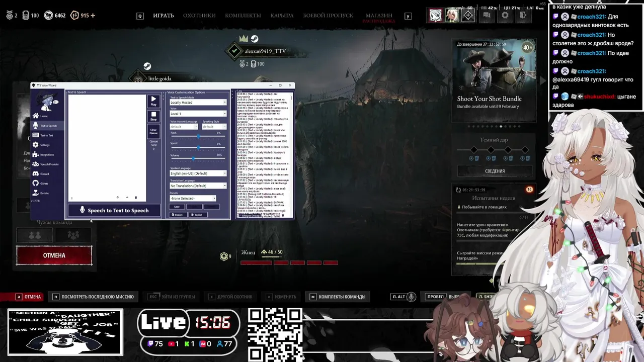Click СВЕДЕНИЯ button under Тёмный дар
Image resolution: width=644 pixels, height=362 pixels.
click(495, 171)
